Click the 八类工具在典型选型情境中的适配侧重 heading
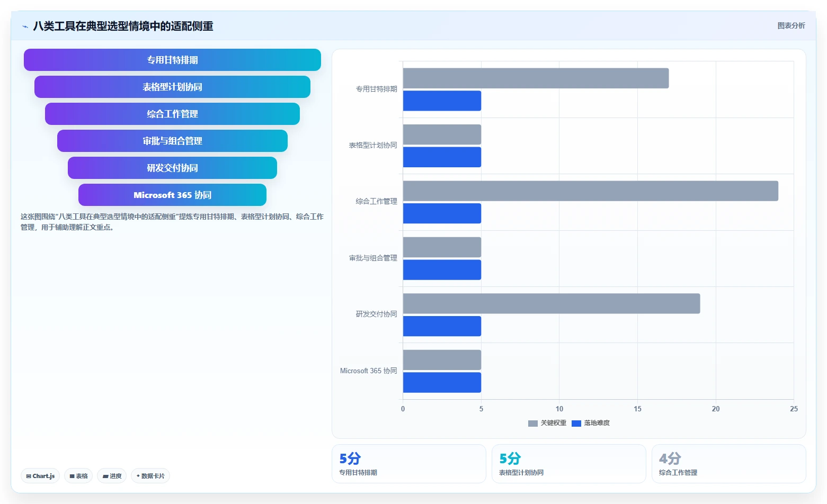 123,26
